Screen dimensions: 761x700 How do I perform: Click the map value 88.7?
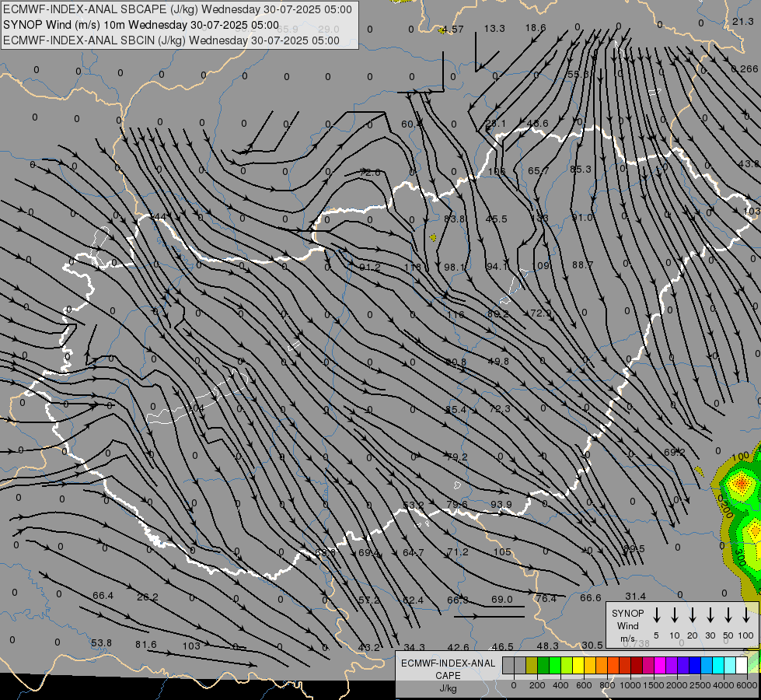[583, 264]
